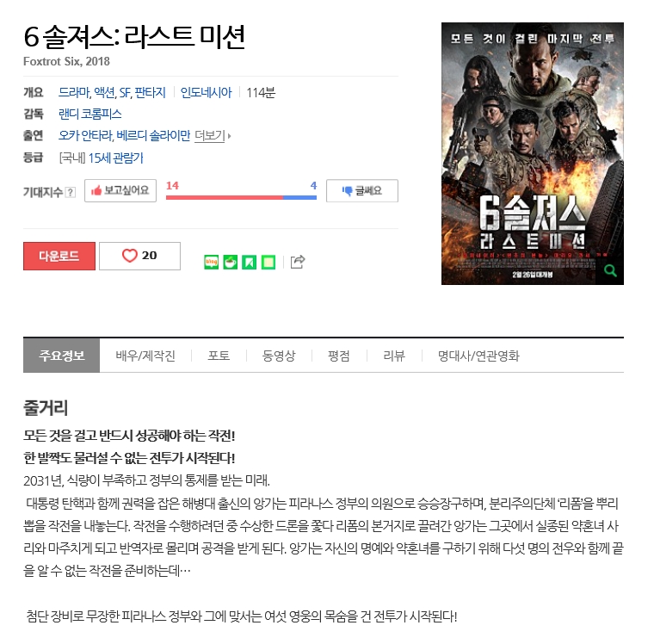This screenshot has width=654, height=644.
Task: Click the green bookmark share icon
Action: 250,262
